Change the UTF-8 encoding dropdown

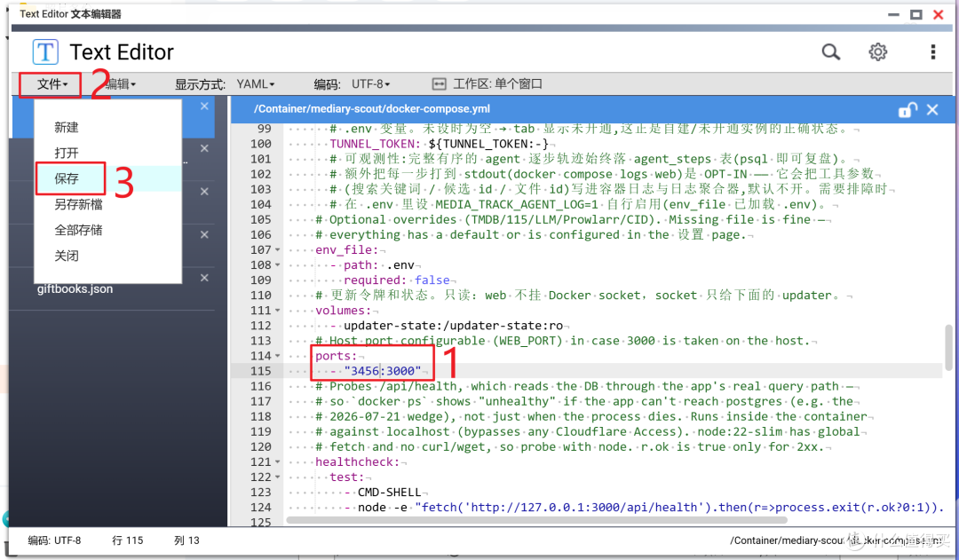370,83
